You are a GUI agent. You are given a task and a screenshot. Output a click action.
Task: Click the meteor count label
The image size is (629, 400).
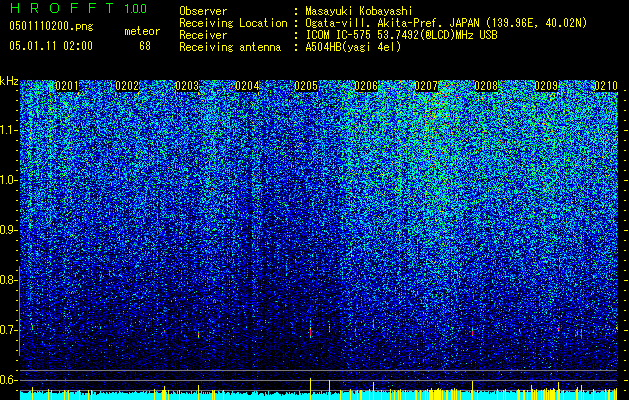point(142,31)
